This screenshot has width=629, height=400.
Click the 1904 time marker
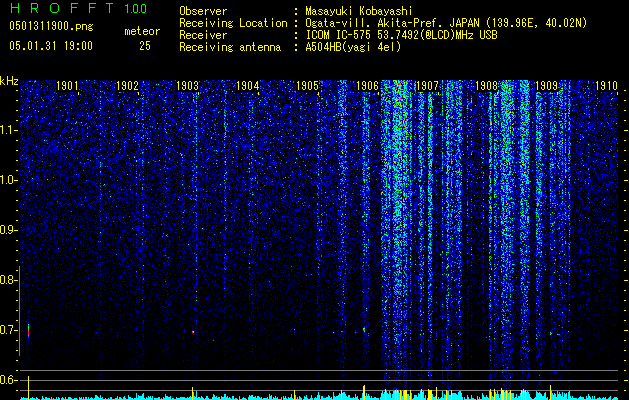248,86
